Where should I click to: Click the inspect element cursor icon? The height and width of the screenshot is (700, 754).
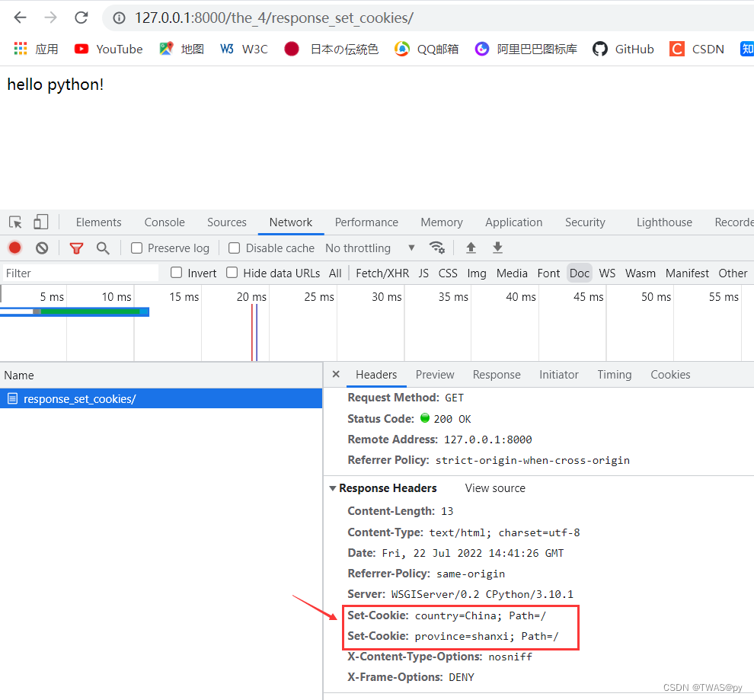point(14,222)
